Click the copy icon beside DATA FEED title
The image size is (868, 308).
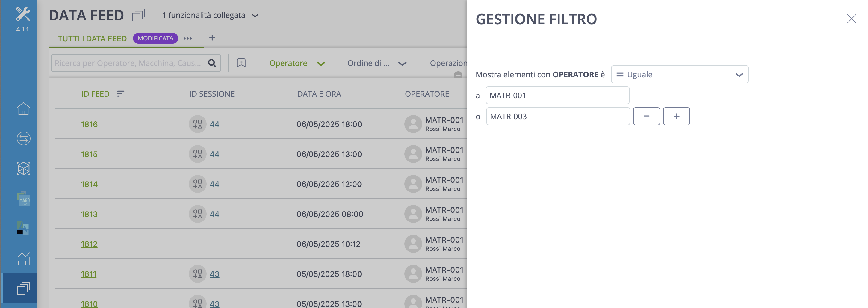(x=138, y=15)
